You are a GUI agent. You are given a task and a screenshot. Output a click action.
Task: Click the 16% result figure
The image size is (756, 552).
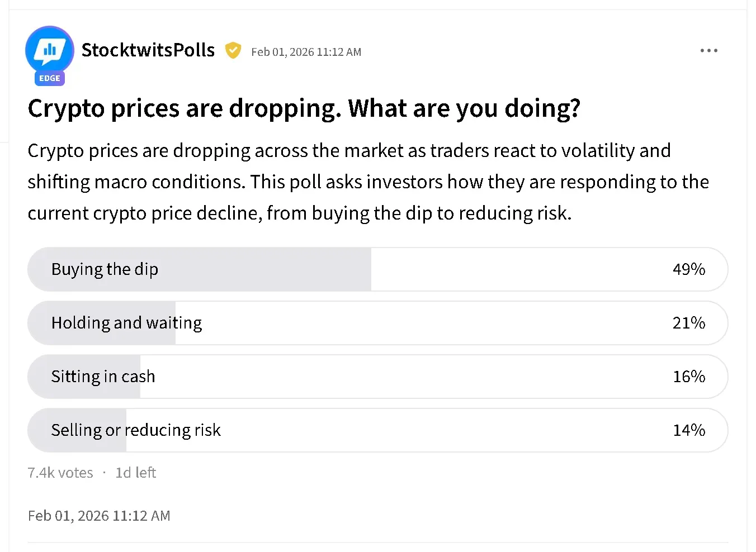(688, 377)
